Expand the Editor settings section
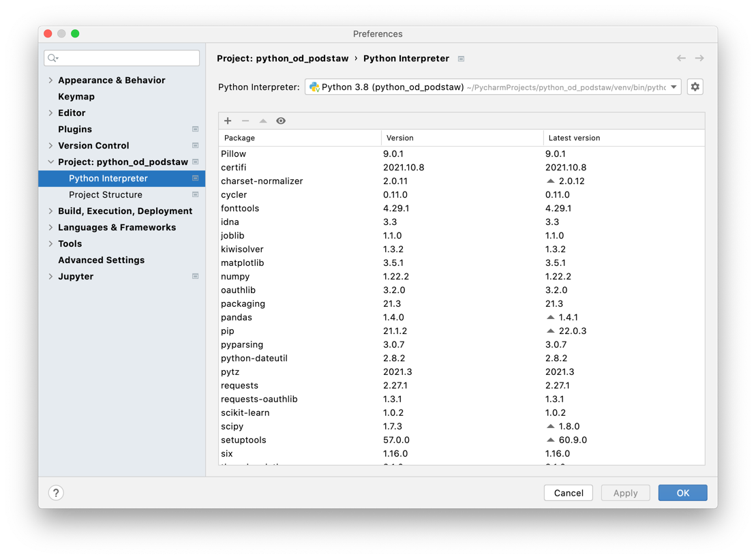 point(51,113)
